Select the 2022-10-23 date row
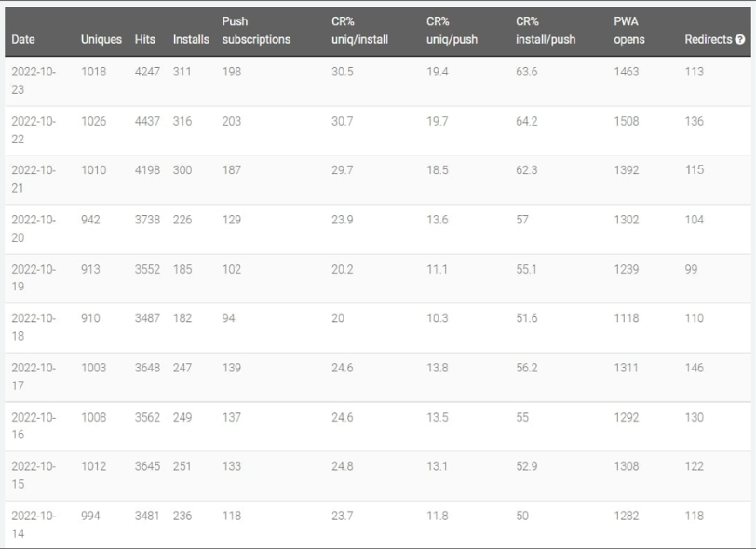The width and height of the screenshot is (756, 551). [378, 82]
